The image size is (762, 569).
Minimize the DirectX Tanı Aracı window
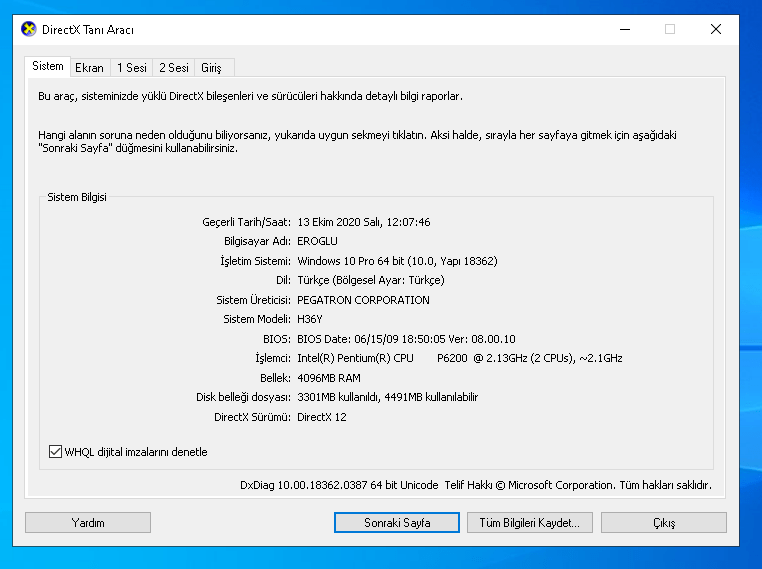point(625,29)
